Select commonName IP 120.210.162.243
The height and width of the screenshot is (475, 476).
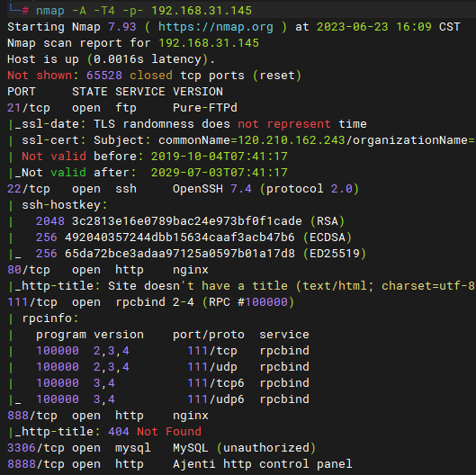tap(292, 140)
